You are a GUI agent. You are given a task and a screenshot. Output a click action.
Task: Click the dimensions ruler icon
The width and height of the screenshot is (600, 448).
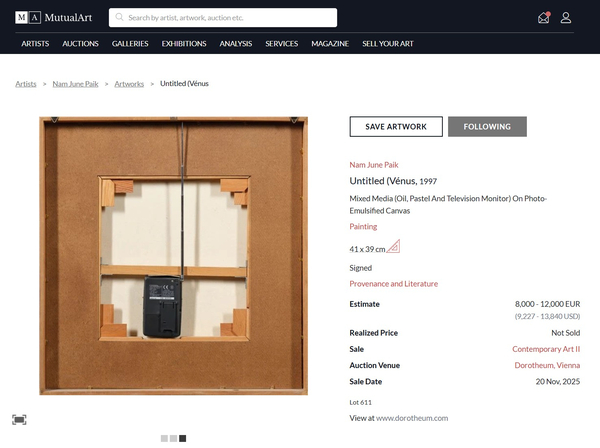click(x=393, y=247)
